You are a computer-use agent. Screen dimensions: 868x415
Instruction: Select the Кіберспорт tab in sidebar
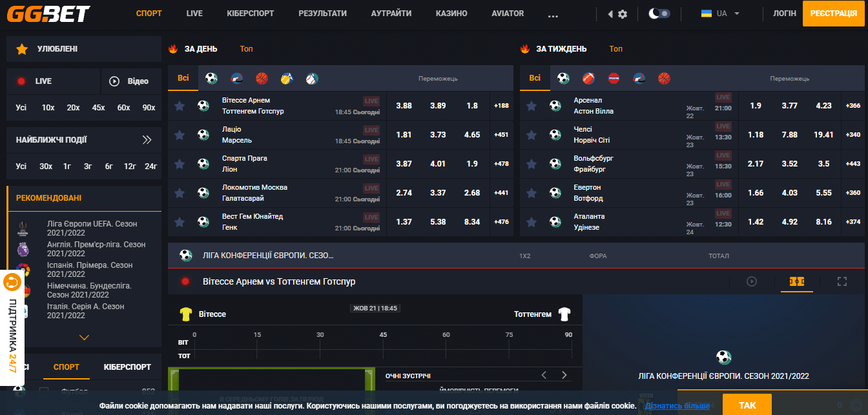pyautogui.click(x=127, y=367)
